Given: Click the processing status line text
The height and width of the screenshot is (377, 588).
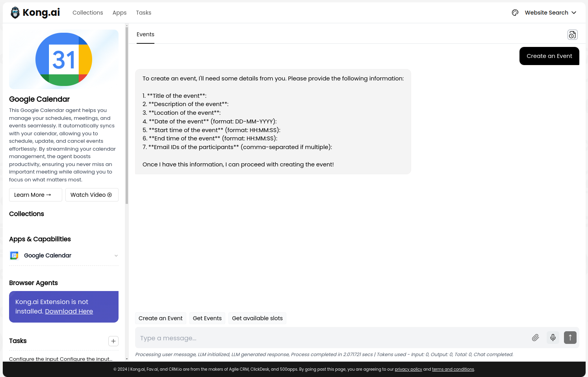Looking at the screenshot, I should [324, 355].
